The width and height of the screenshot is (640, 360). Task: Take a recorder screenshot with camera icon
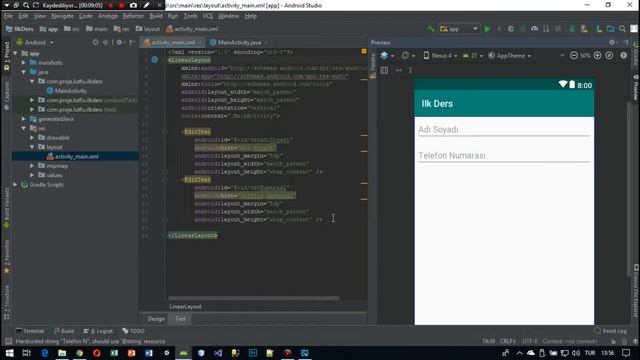133,5
